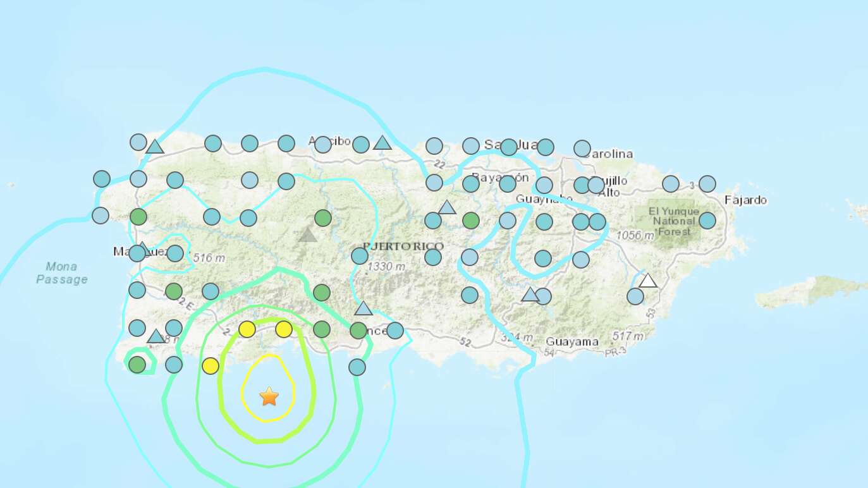
Task: Select the green circle south of Bayamón
Action: pos(471,221)
